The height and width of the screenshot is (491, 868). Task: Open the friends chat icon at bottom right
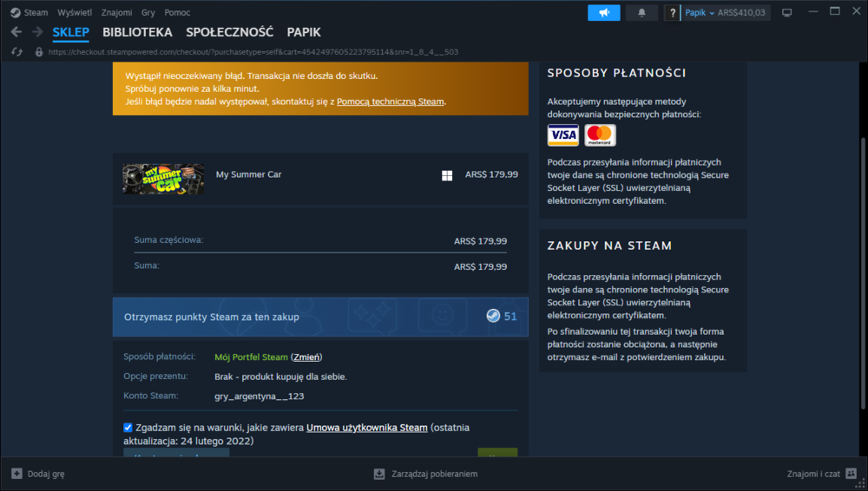tap(851, 474)
